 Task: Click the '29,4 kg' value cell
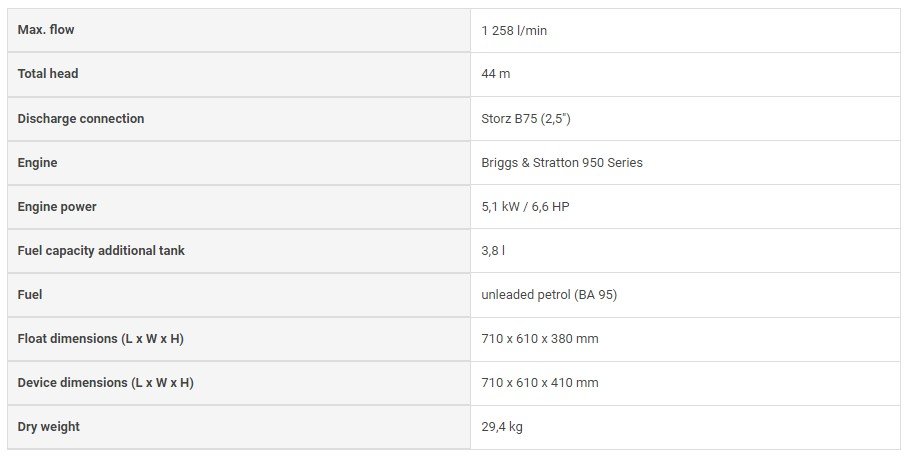502,427
